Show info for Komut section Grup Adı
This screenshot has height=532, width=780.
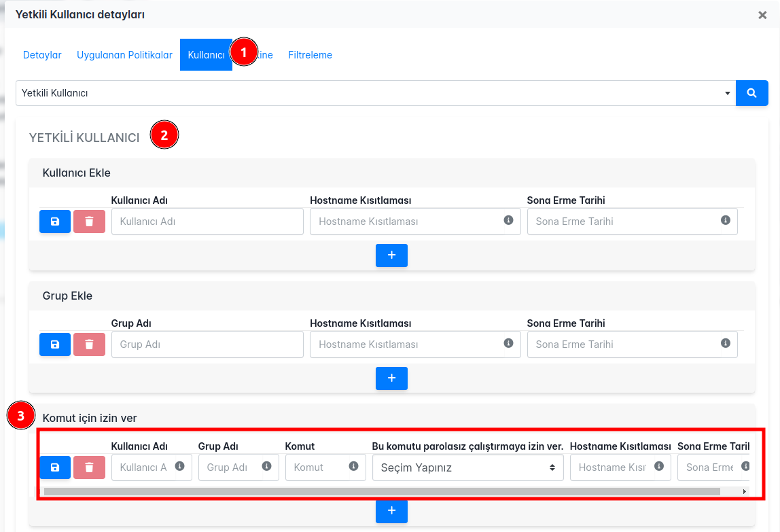click(266, 466)
